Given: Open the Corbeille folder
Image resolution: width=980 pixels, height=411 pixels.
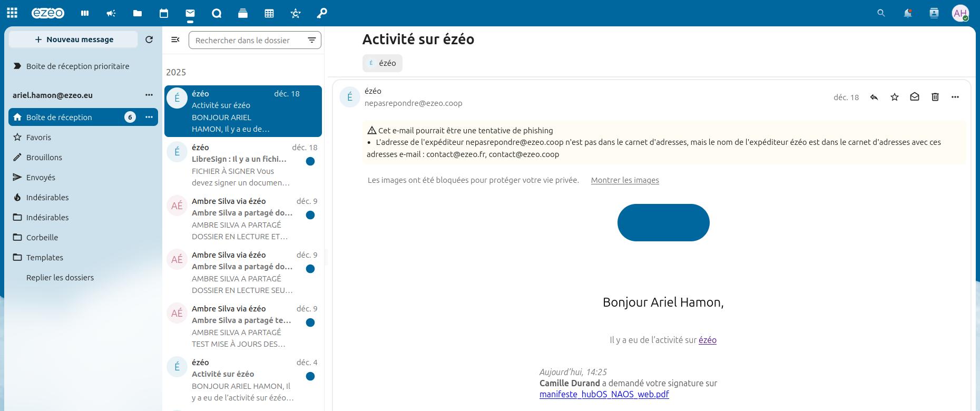Looking at the screenshot, I should pos(83,237).
